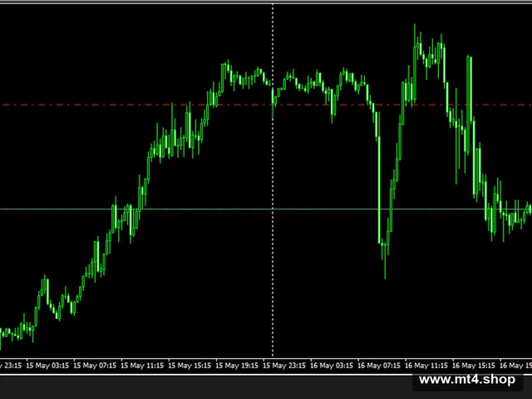
Task: Click the '15 May 11:15' time axis label
Action: pos(142,366)
